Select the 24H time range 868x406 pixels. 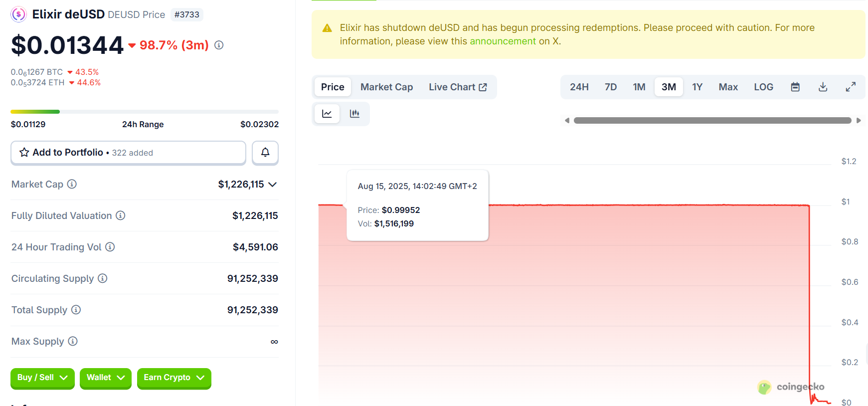579,87
